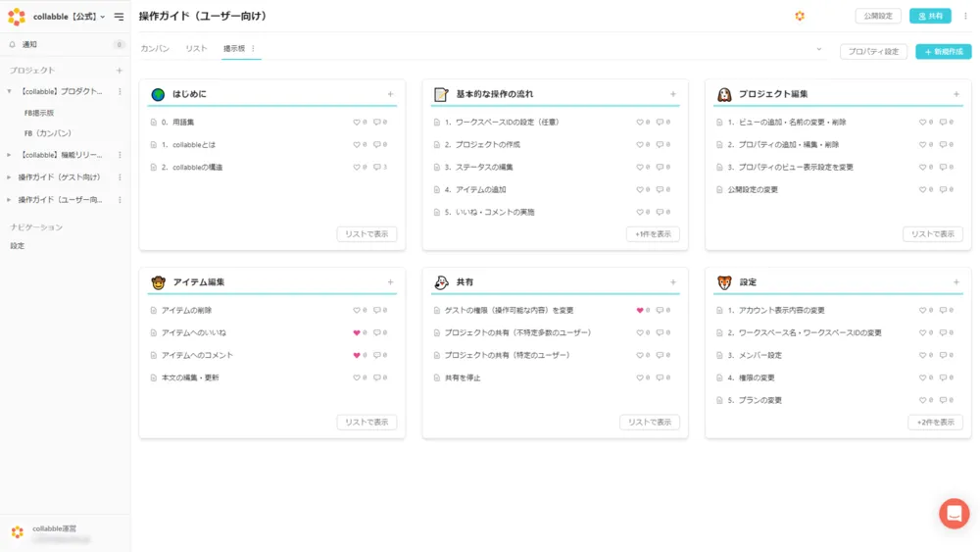Add an item to the 共有 card
This screenshot has width=980, height=552.
point(673,282)
